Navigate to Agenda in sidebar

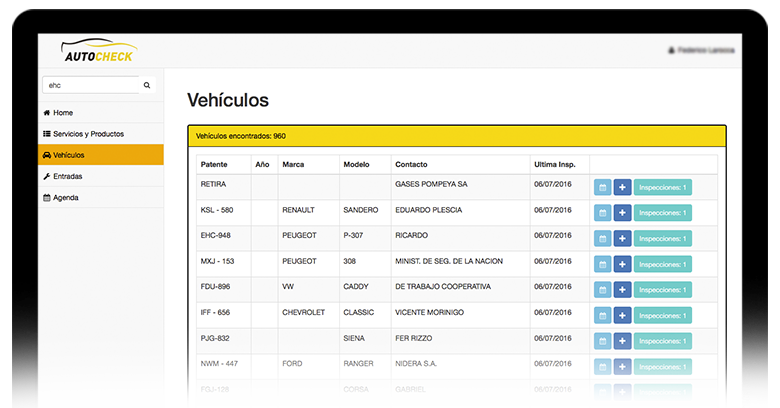[65, 197]
